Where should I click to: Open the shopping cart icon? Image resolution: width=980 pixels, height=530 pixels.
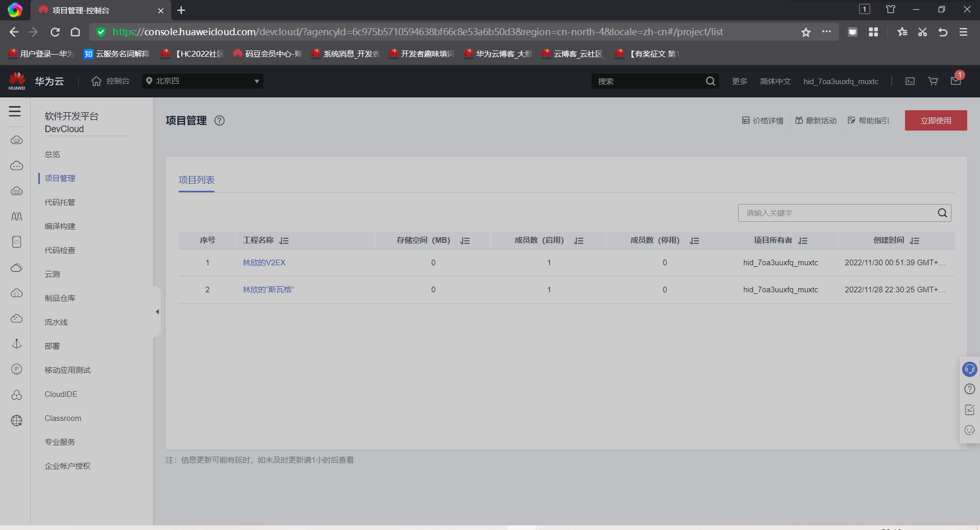point(933,81)
